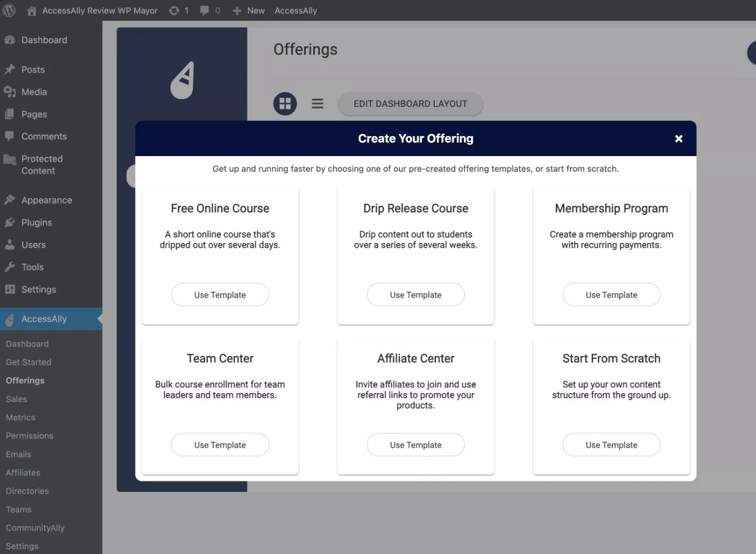This screenshot has height=554, width=756.
Task: Click the Comments icon in sidebar
Action: (x=10, y=136)
